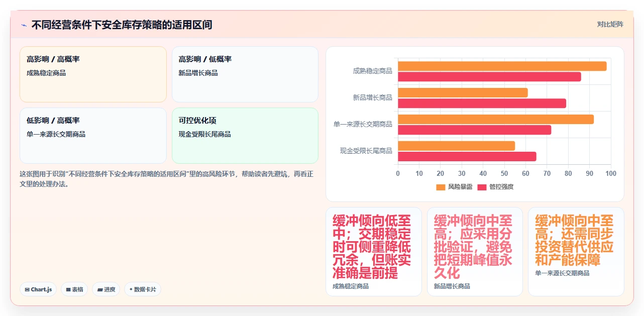This screenshot has width=644, height=316.
Task: Click the orange bar for 新品增长商品
Action: (463, 92)
